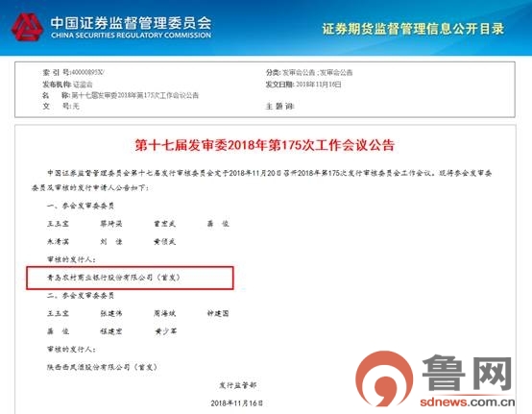Screen dimensions: 532x414
Task: Click the 发文日期 2018年11月16日 field
Action: [303, 84]
